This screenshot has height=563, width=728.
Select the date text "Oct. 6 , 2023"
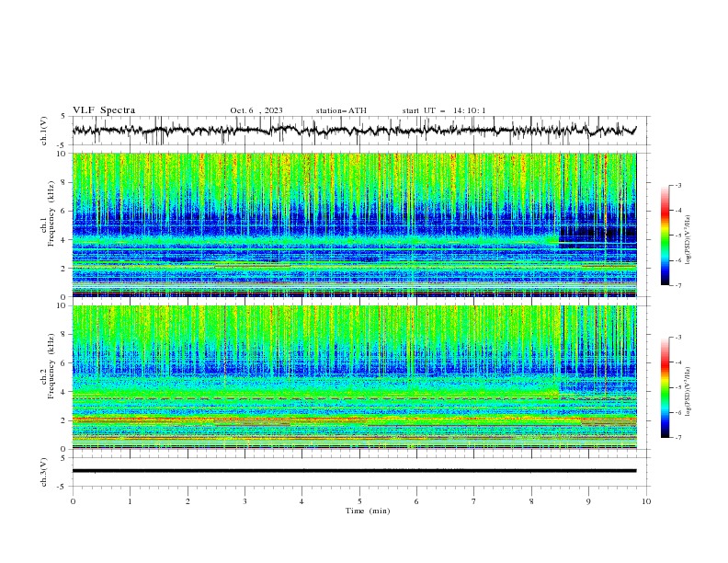coord(256,110)
